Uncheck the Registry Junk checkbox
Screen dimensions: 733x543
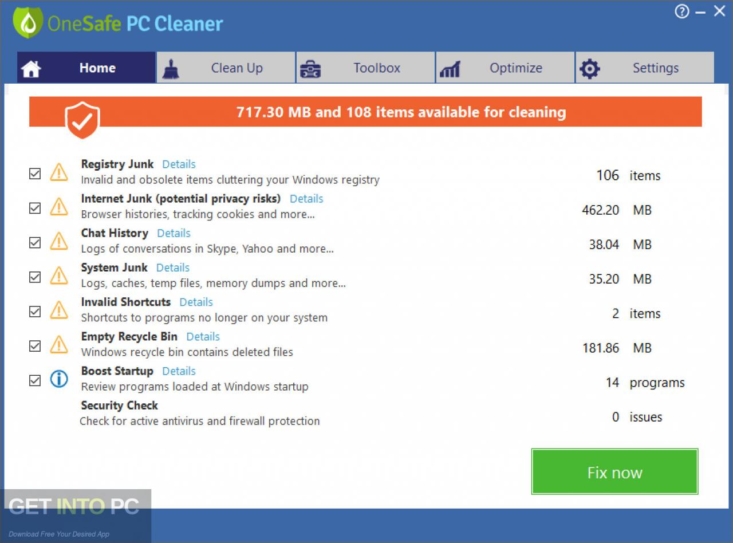tap(35, 173)
